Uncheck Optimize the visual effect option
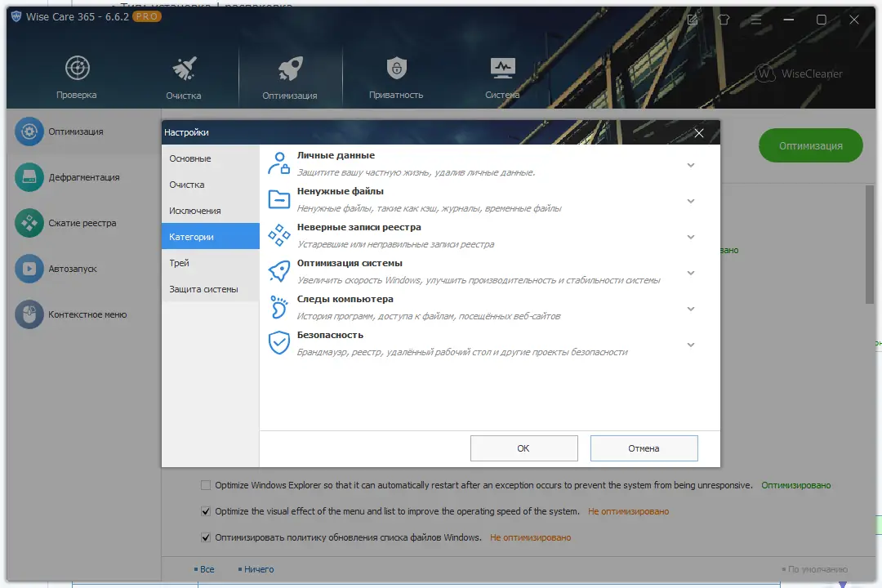 pyautogui.click(x=205, y=511)
